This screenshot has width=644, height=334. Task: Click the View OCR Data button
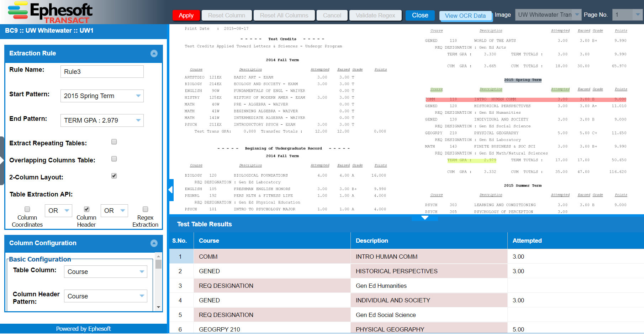pos(465,16)
